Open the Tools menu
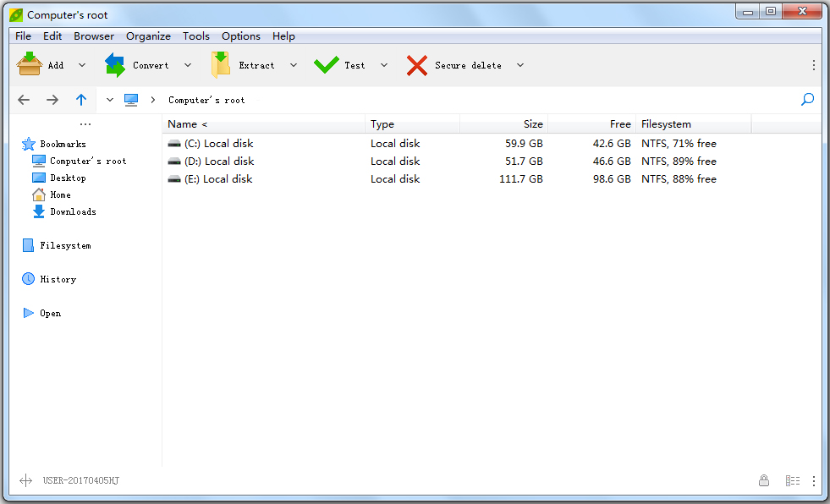 click(x=195, y=36)
